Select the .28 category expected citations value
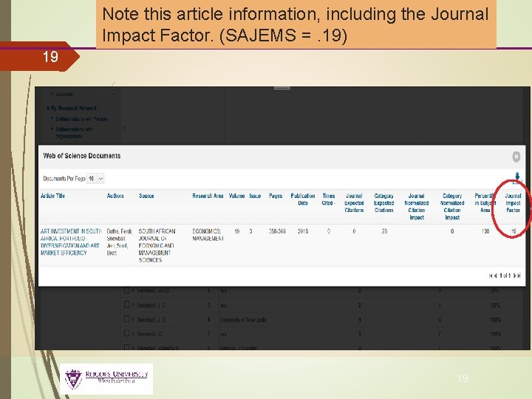Screen dimensions: 532x399 coord(383,231)
